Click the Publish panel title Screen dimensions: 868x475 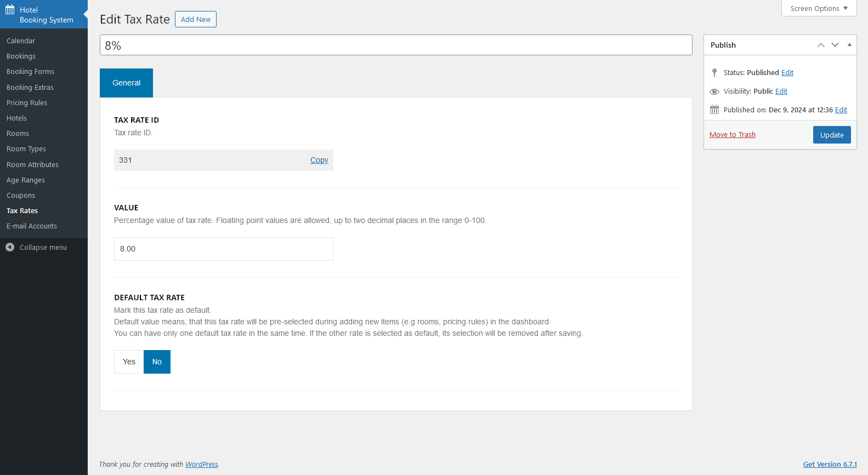[723, 45]
